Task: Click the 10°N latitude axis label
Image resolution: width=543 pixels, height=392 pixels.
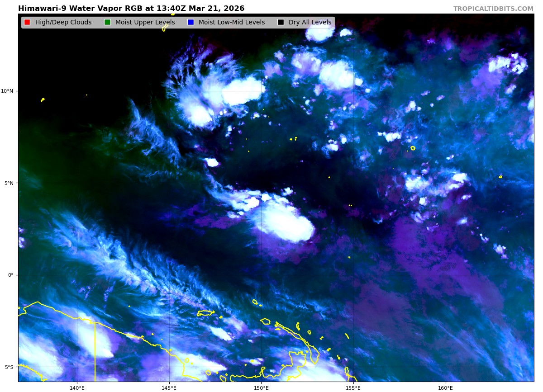Action: pos(7,91)
